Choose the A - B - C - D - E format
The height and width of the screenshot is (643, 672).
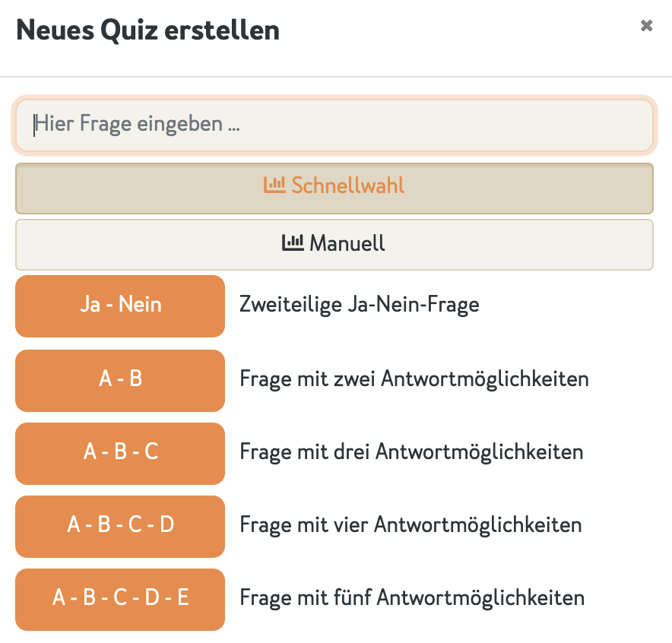click(119, 598)
